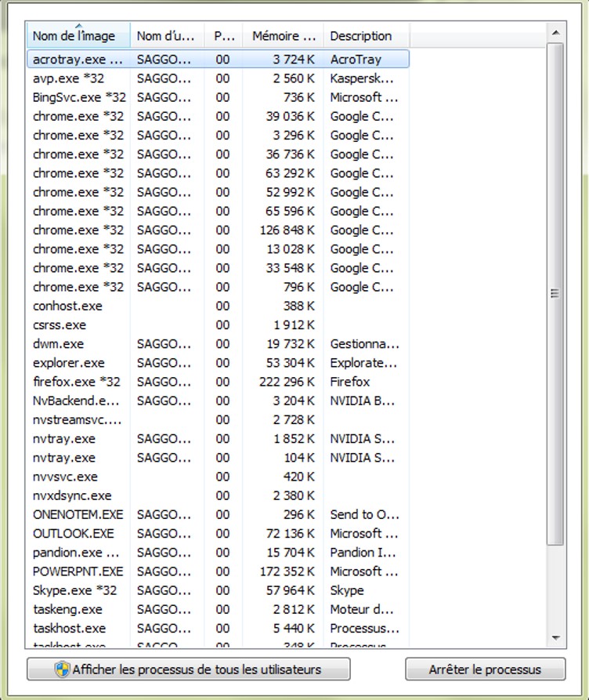This screenshot has width=589, height=700.
Task: Select the BingSvc.exe *32 process
Action: (219, 97)
